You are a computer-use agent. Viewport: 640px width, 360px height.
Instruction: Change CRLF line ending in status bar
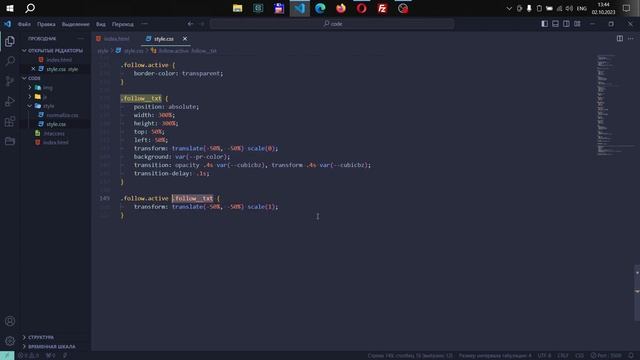[563, 356]
